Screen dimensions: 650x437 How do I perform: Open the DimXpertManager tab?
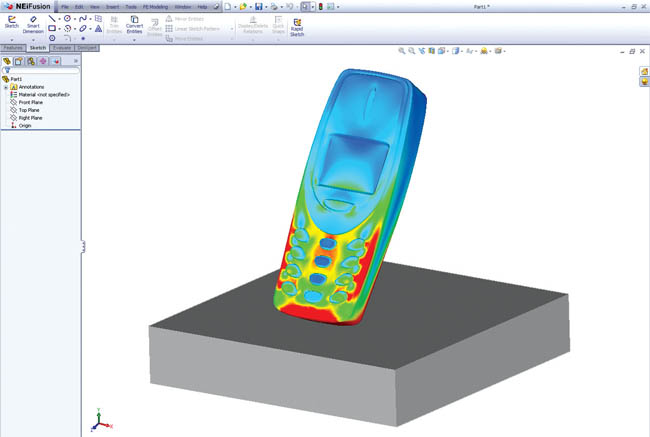(x=43, y=61)
